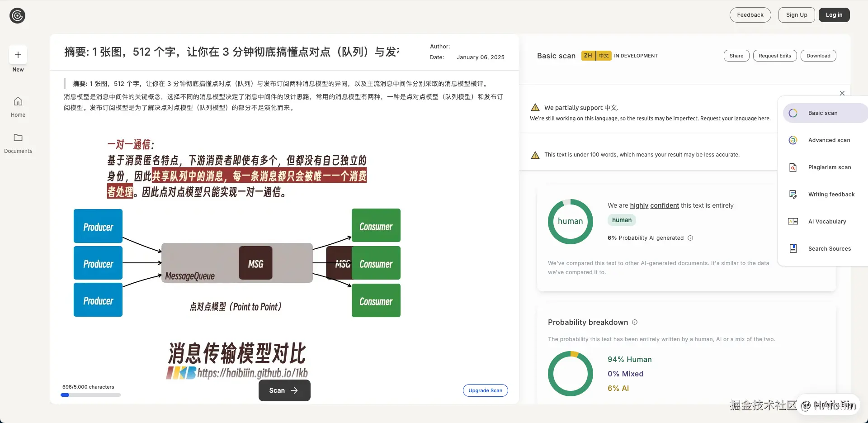Viewport: 868px width, 423px height.
Task: Click Upgrade Scan
Action: 485,390
